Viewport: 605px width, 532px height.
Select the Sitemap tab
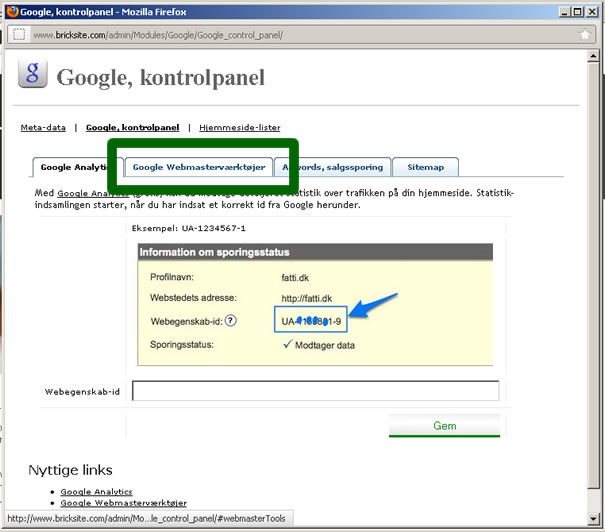point(425,167)
